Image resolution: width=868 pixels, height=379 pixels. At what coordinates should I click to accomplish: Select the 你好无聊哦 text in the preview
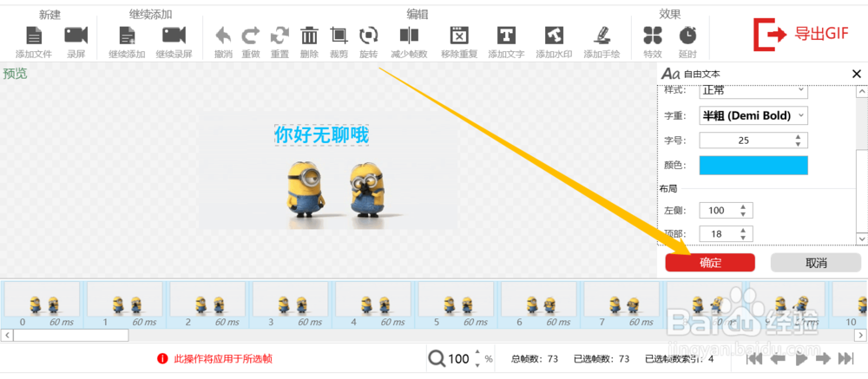pos(322,134)
